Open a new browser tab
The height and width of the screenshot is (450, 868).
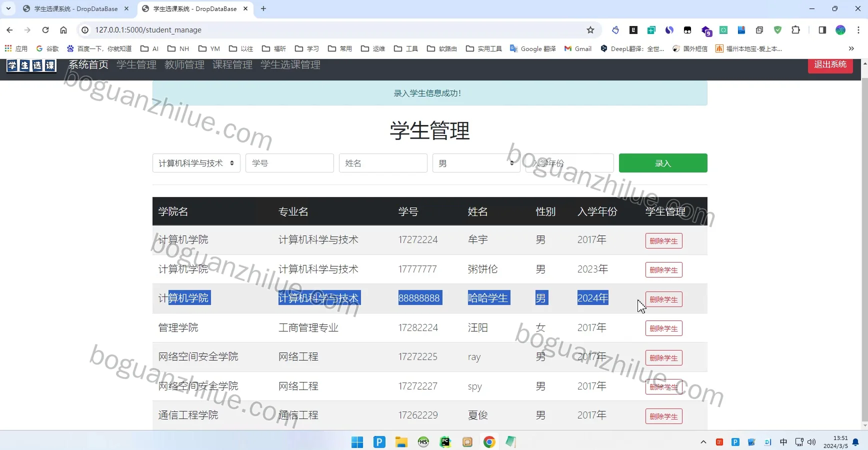tap(263, 8)
